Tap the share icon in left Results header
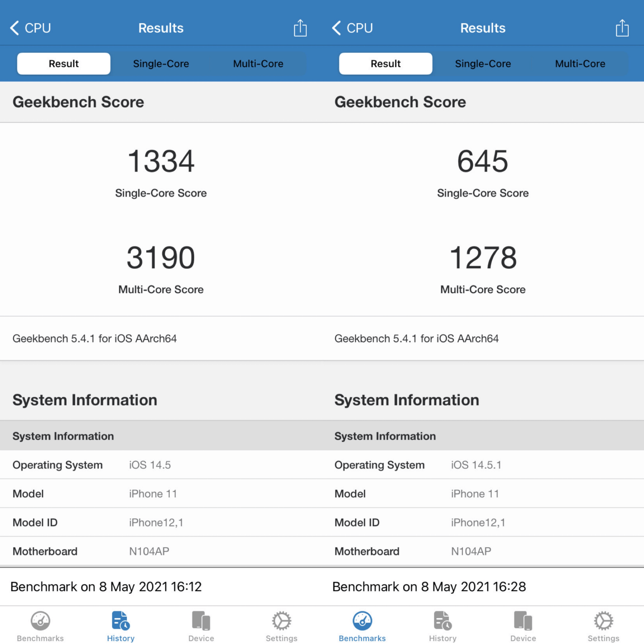Screen dimensions: 644x644 coord(300,28)
